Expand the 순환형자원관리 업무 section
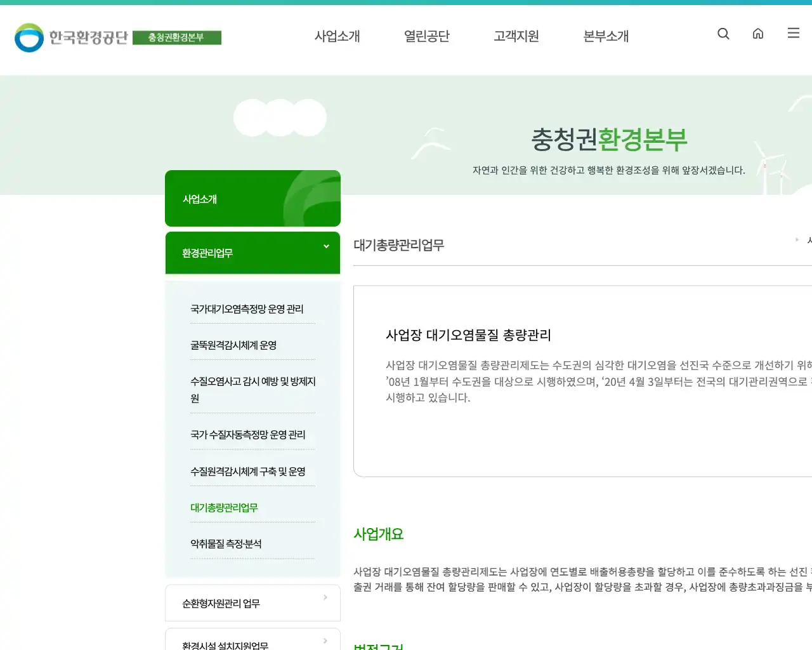 coord(252,602)
